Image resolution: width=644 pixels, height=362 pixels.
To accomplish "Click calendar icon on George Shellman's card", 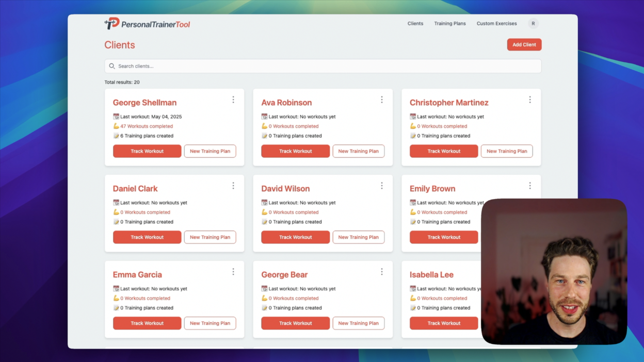I will click(116, 117).
